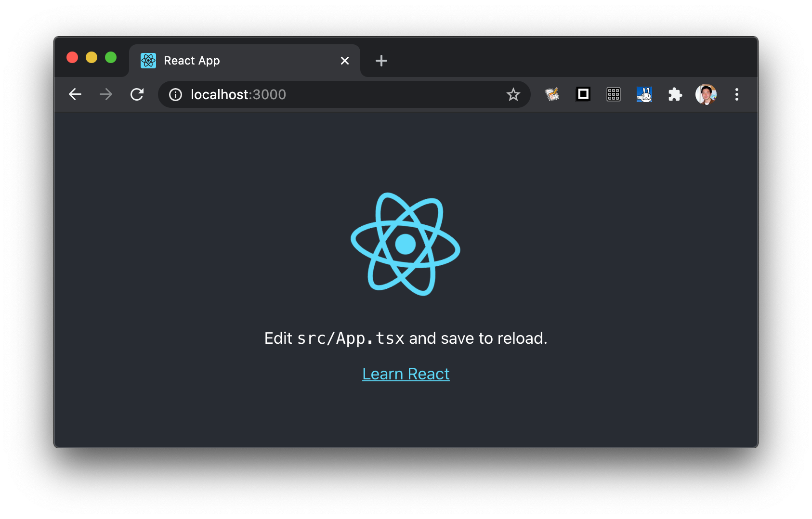Select the React App tab
Image resolution: width=812 pixels, height=519 pixels.
(x=245, y=61)
